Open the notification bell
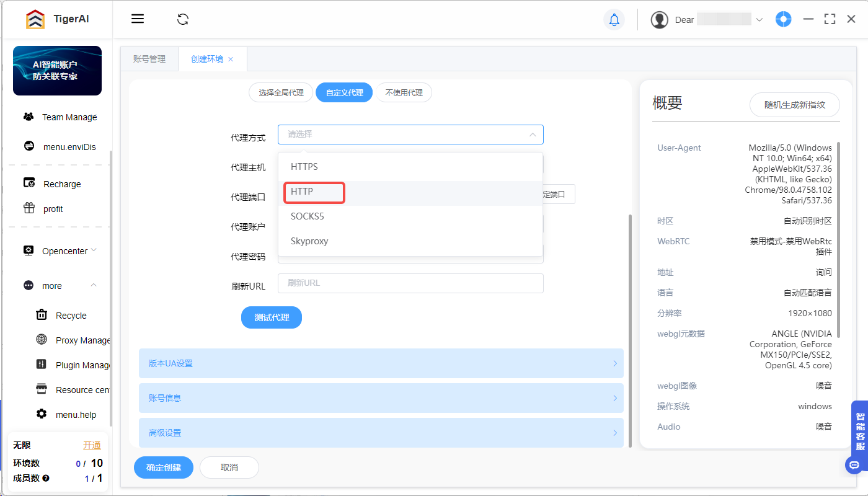Viewport: 868px width, 496px height. (614, 19)
